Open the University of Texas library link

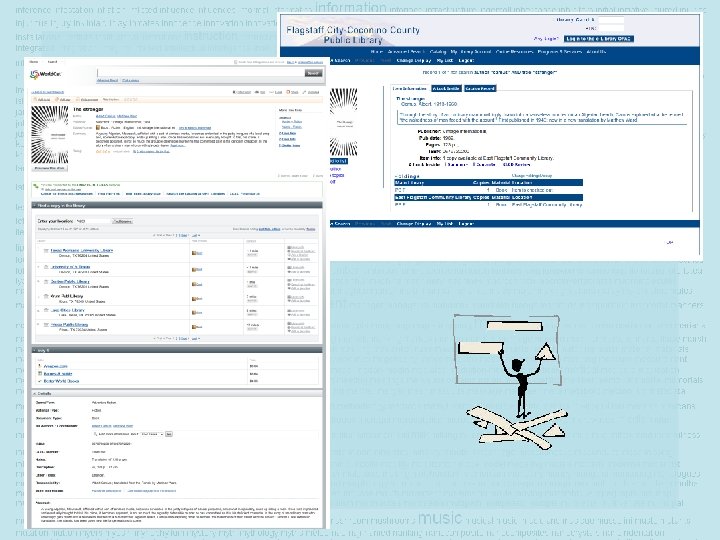[70, 267]
